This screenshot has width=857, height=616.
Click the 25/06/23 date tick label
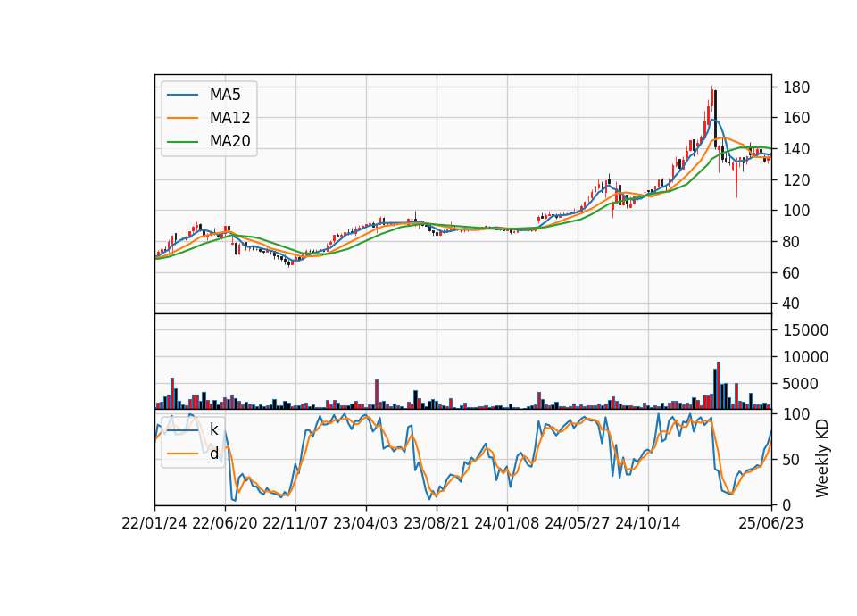[771, 524]
